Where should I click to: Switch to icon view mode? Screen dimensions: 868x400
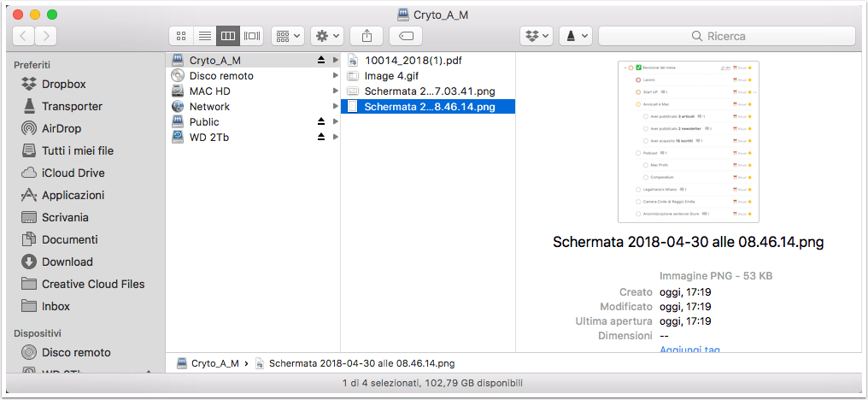click(180, 36)
